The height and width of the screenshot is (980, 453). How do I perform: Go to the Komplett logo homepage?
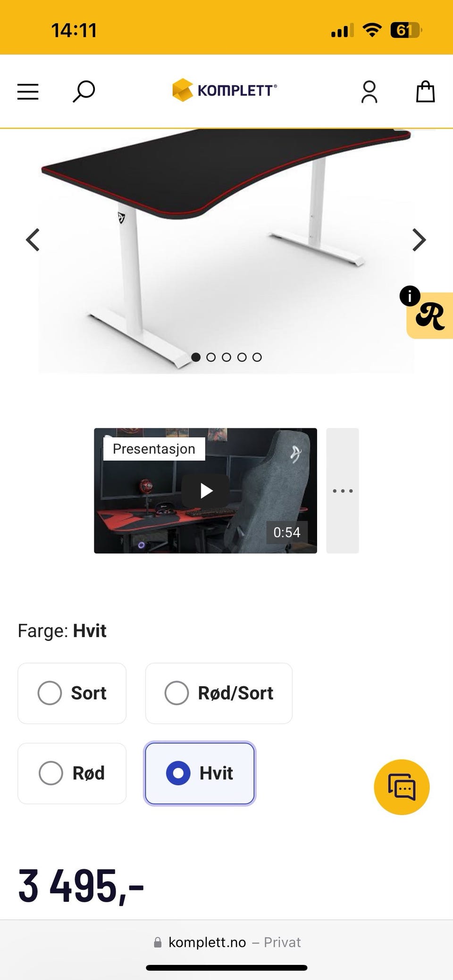click(x=225, y=90)
